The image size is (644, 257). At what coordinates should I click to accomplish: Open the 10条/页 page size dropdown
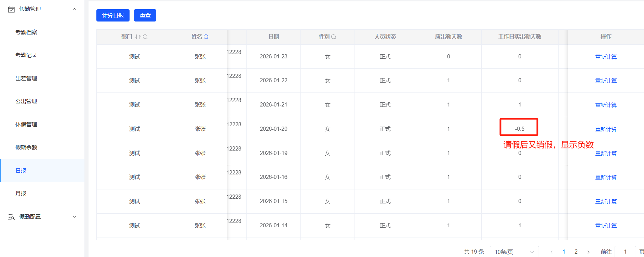pyautogui.click(x=514, y=252)
